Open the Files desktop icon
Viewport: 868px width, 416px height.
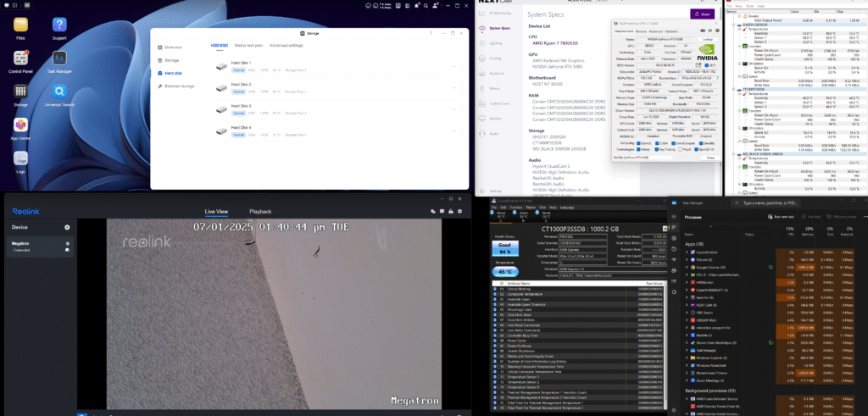coord(20,25)
